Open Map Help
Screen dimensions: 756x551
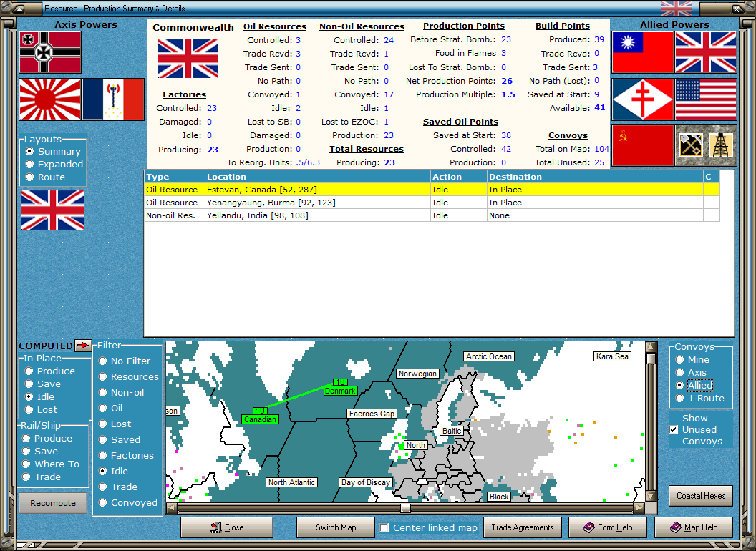coord(693,527)
